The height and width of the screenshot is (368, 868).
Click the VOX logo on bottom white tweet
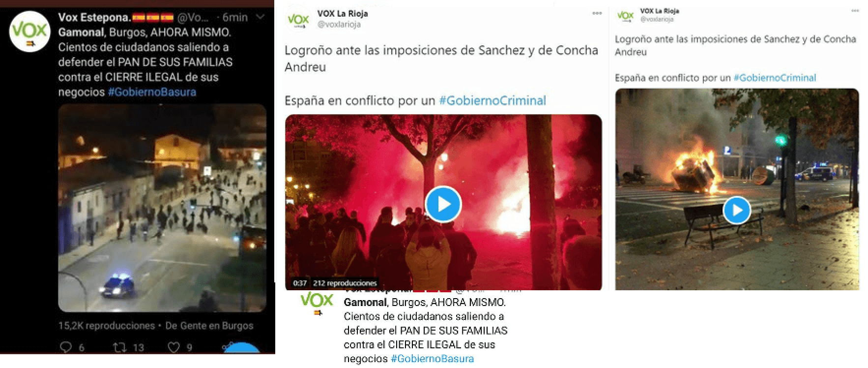[317, 303]
